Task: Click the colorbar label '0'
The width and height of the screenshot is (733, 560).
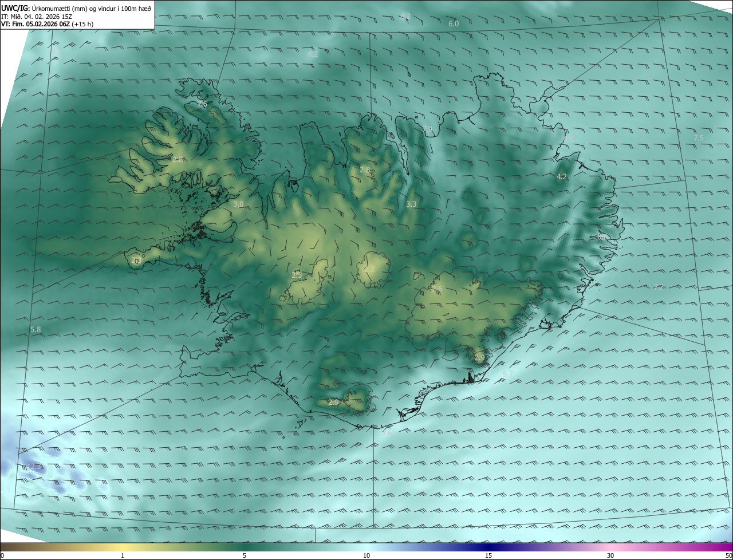Action: point(2,555)
